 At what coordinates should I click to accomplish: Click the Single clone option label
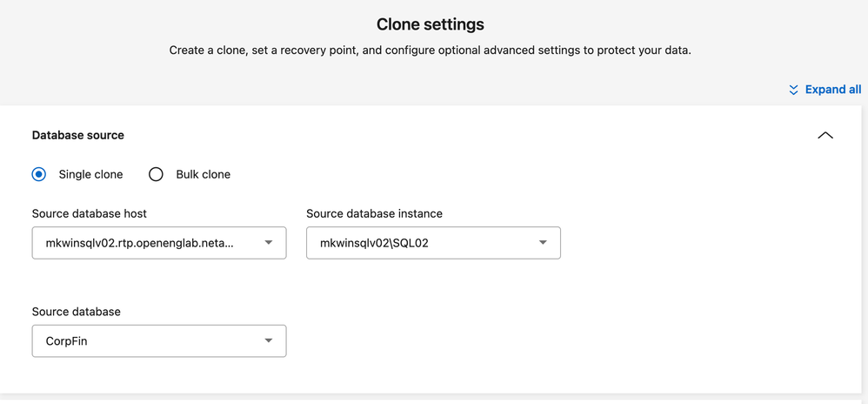pos(90,174)
